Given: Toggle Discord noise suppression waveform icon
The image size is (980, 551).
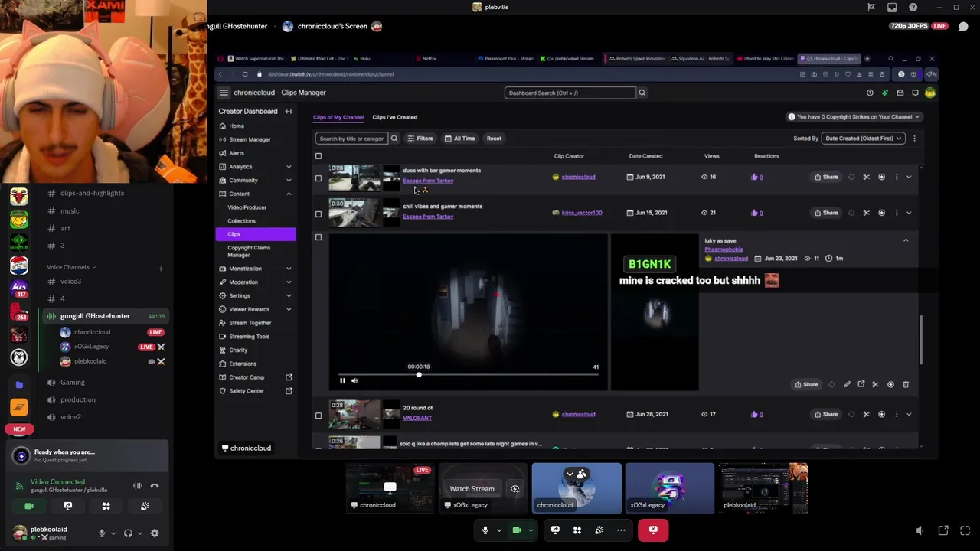Looking at the screenshot, I should pyautogui.click(x=138, y=486).
